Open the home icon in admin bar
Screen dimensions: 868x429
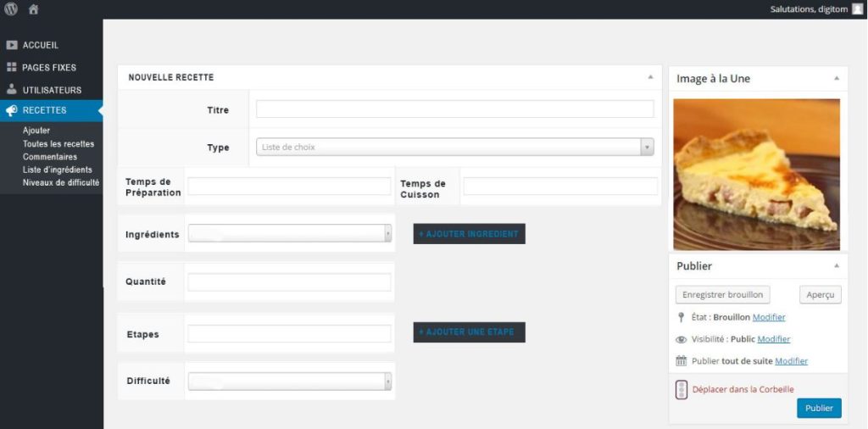tap(34, 9)
